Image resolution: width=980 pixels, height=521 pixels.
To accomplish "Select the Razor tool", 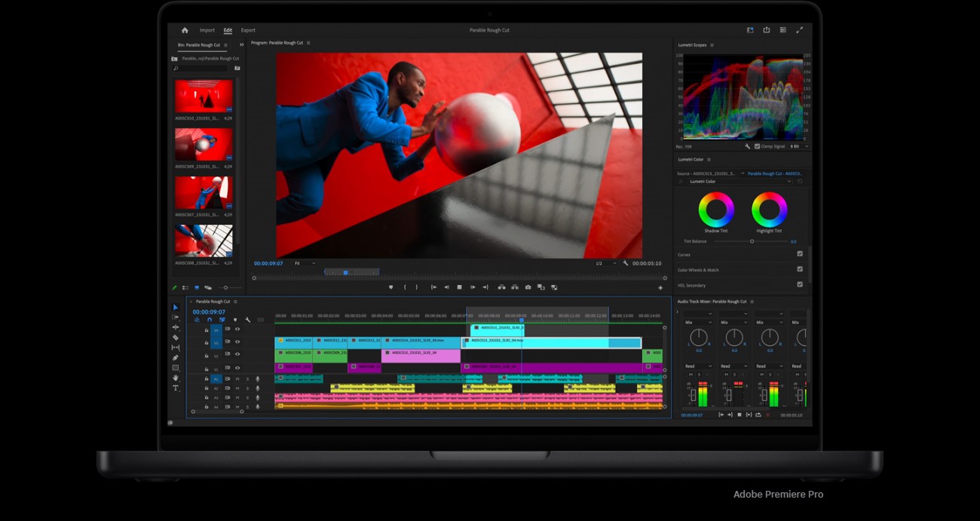I will click(176, 337).
